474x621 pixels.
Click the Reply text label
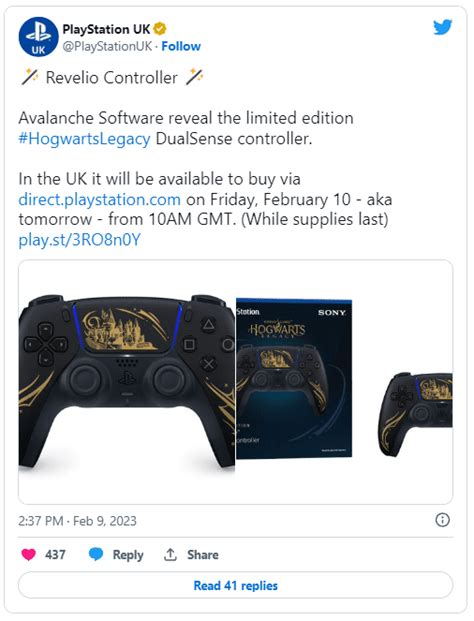tap(128, 555)
